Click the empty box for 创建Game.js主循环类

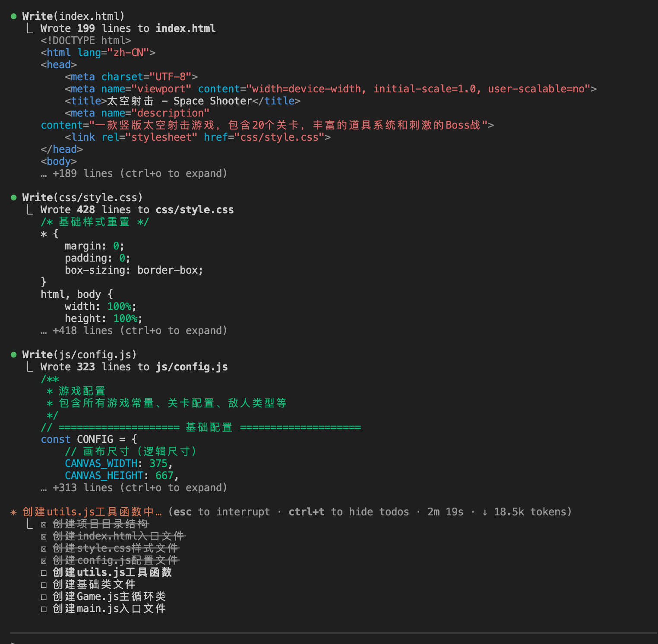tap(44, 597)
